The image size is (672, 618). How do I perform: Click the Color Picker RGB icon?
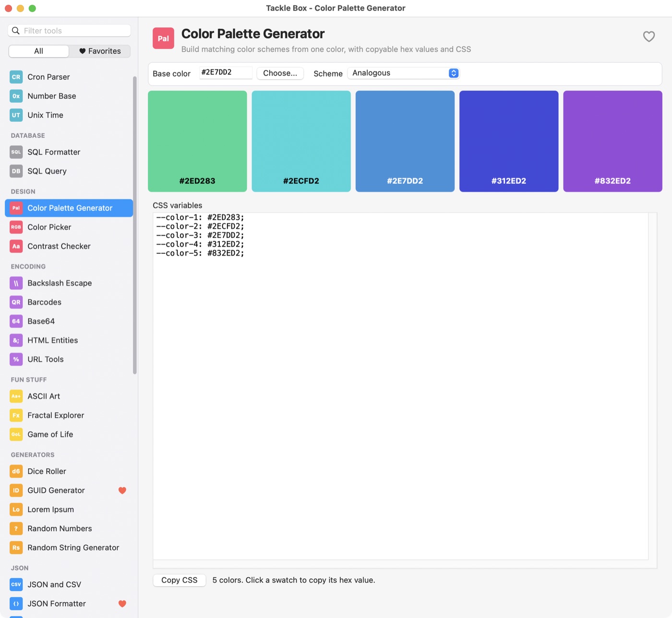coord(16,227)
